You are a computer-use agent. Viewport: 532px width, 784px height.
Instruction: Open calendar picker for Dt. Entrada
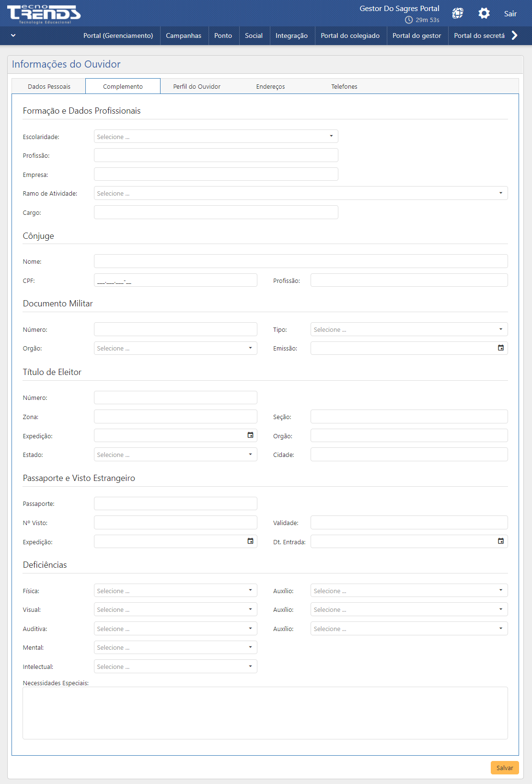(501, 541)
